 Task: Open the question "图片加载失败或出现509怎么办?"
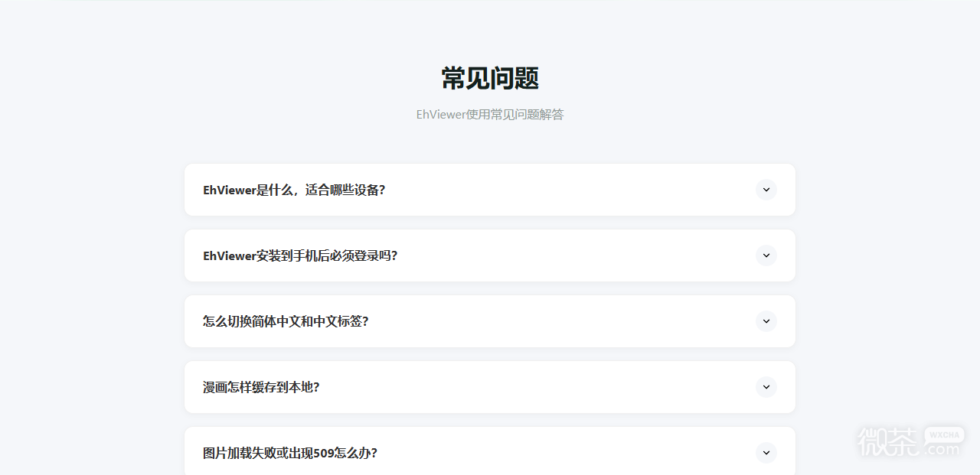pyautogui.click(x=490, y=451)
